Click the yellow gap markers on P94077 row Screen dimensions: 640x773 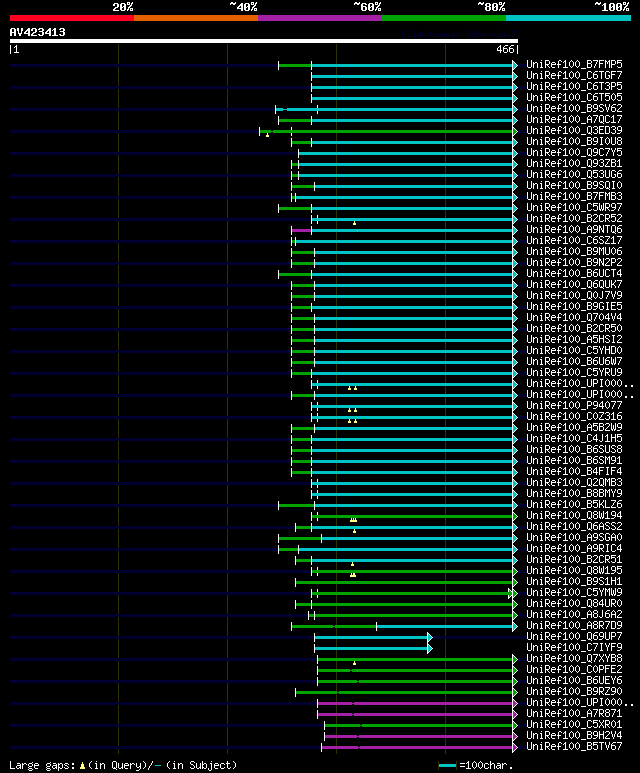(x=353, y=410)
